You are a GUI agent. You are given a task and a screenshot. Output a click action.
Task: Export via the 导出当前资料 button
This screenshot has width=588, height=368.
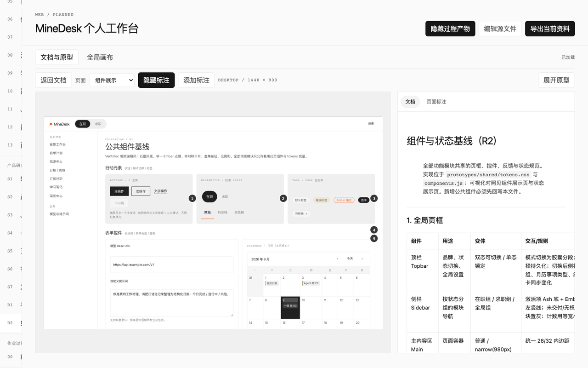[550, 29]
